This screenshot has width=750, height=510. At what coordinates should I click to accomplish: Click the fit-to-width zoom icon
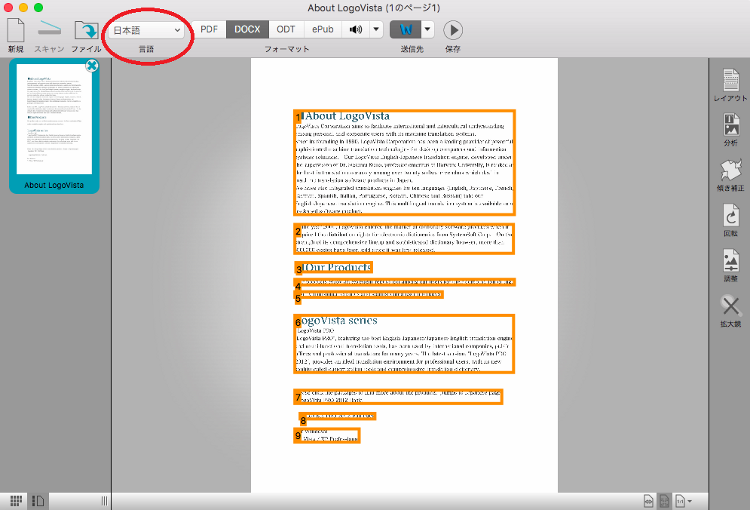(x=649, y=501)
